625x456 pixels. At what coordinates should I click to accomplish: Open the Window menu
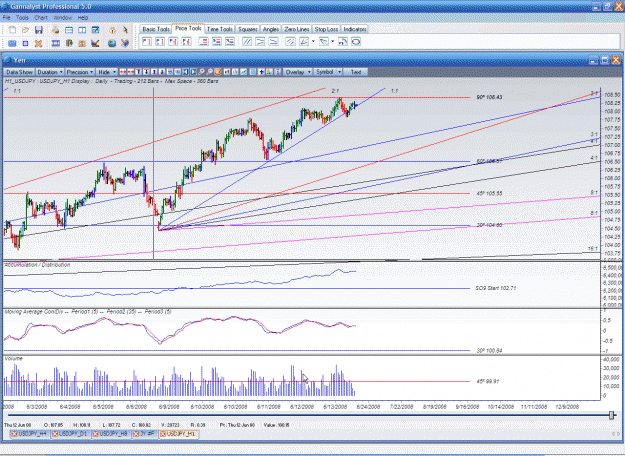click(62, 18)
